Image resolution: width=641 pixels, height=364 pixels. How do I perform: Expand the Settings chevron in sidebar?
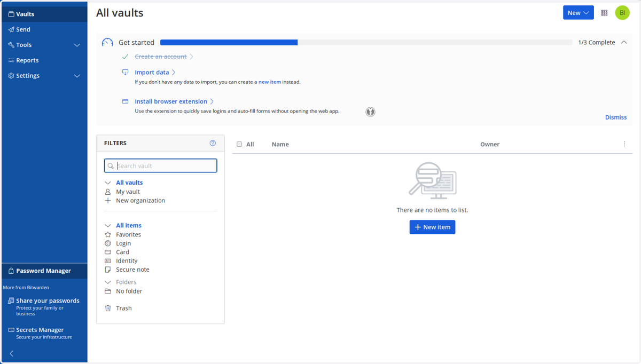(77, 76)
